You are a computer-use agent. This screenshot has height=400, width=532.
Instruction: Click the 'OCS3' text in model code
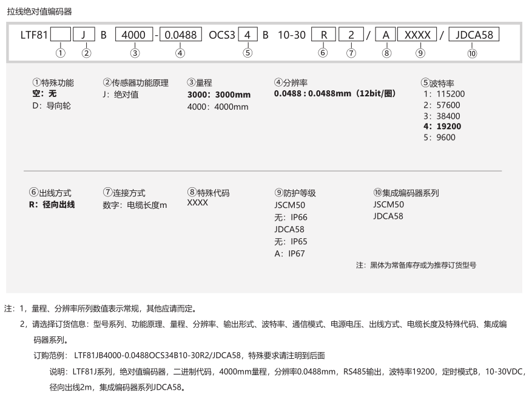tap(222, 35)
